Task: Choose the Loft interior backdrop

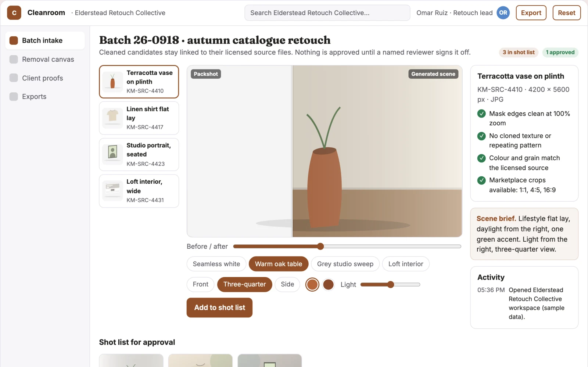Action: (x=406, y=264)
